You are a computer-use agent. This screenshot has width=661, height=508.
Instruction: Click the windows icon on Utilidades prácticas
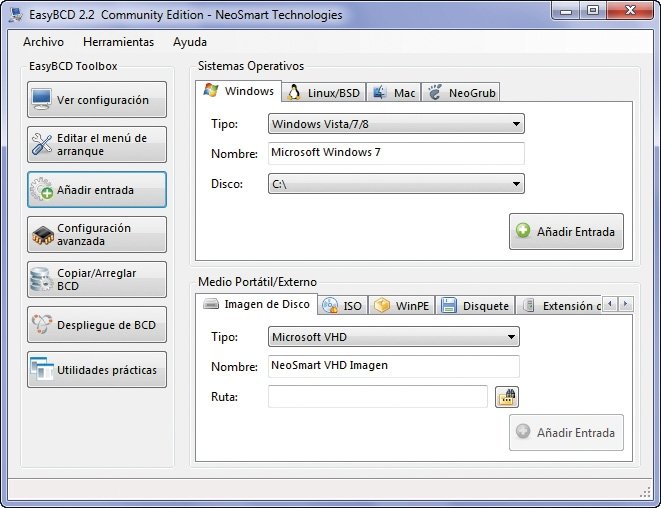pos(42,369)
